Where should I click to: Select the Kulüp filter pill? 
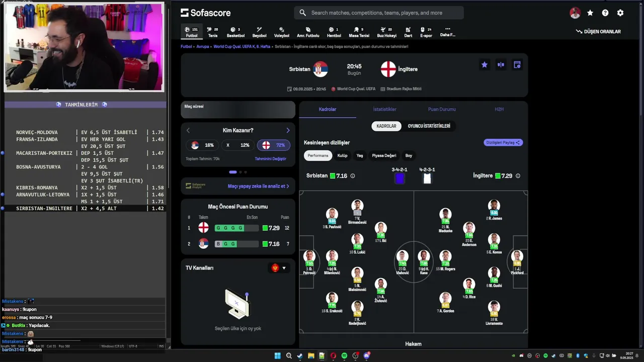(x=343, y=156)
